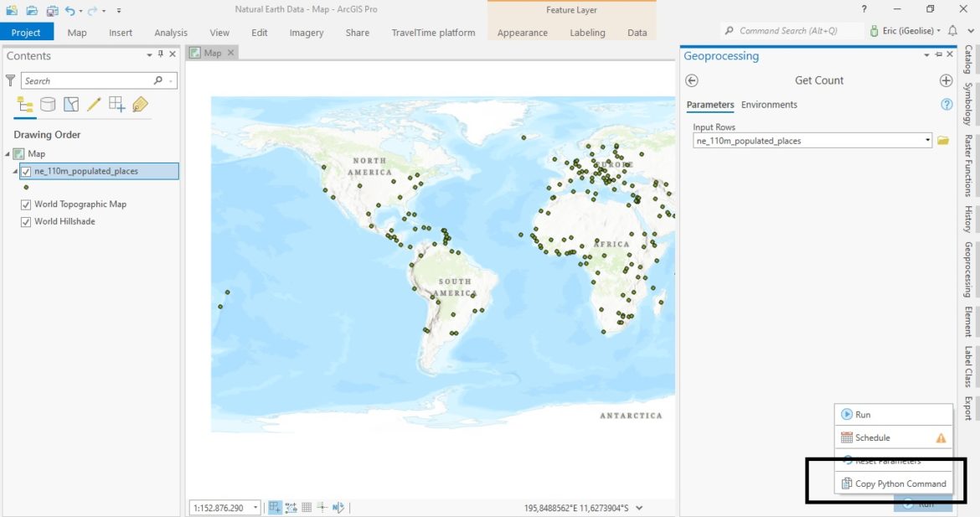This screenshot has height=517, width=980.
Task: Open project icon in quick access toolbar
Action: 32,10
